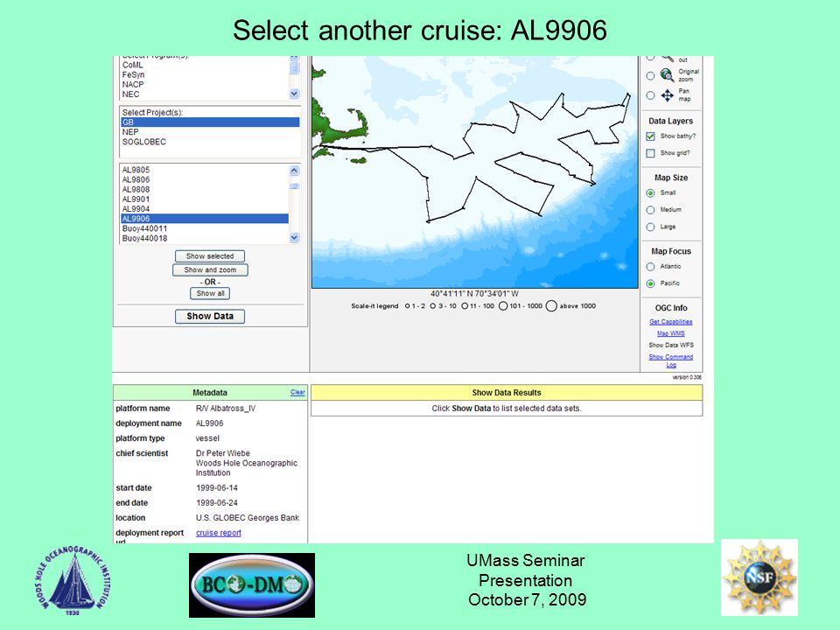The width and height of the screenshot is (840, 630).
Task: Enable the Show grid? checkbox
Action: pyautogui.click(x=650, y=153)
